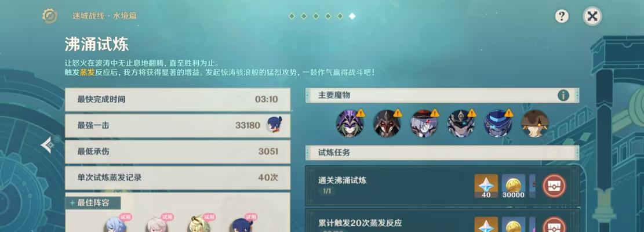Select the red-masked monster portrait
644x232 pixels.
tap(387, 123)
